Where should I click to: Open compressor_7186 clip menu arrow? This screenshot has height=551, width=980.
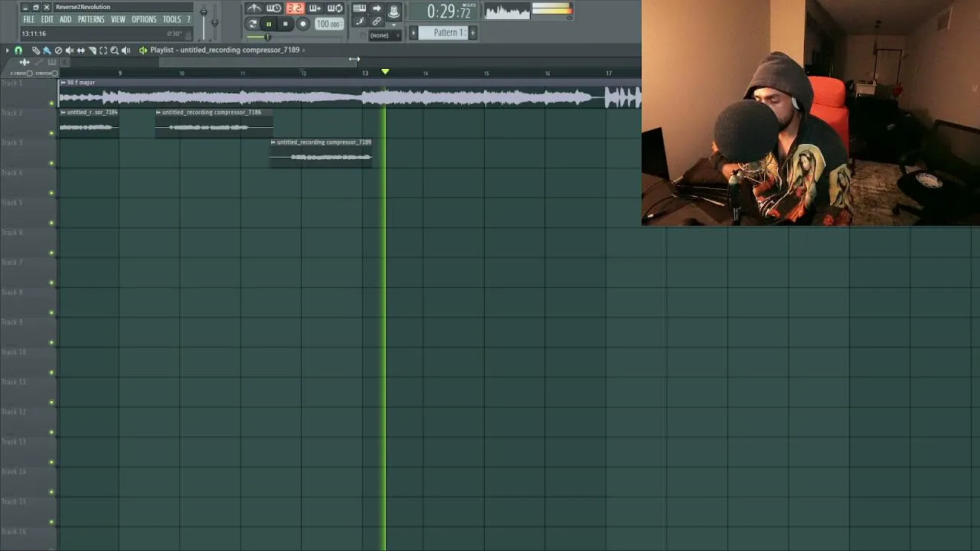coord(158,112)
